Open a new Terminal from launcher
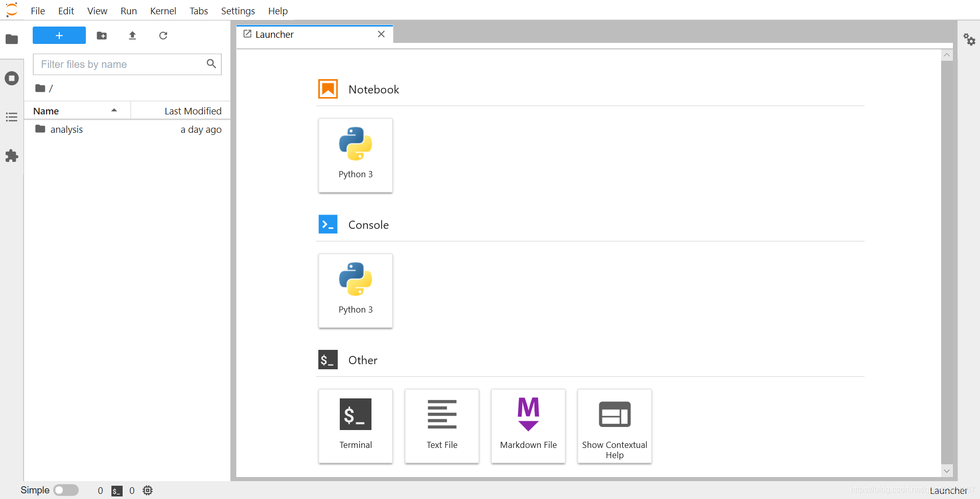980x499 pixels. pyautogui.click(x=356, y=426)
